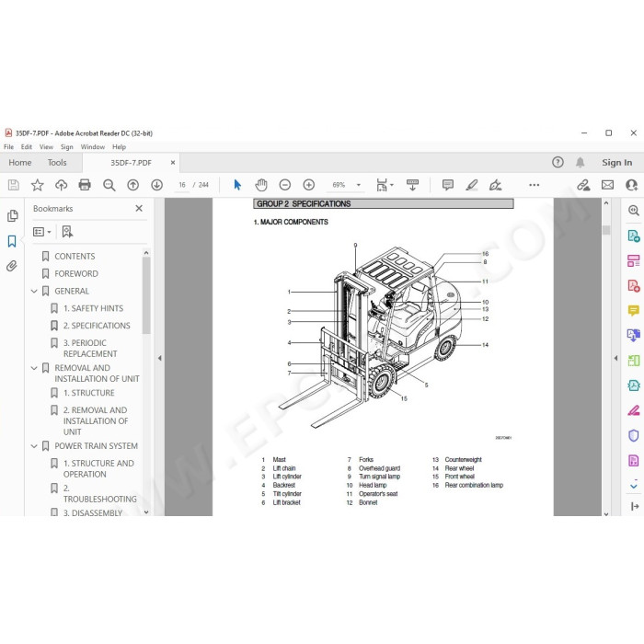Image resolution: width=644 pixels, height=644 pixels.
Task: Click the scrolling mode keyboard icon
Action: pos(412,185)
